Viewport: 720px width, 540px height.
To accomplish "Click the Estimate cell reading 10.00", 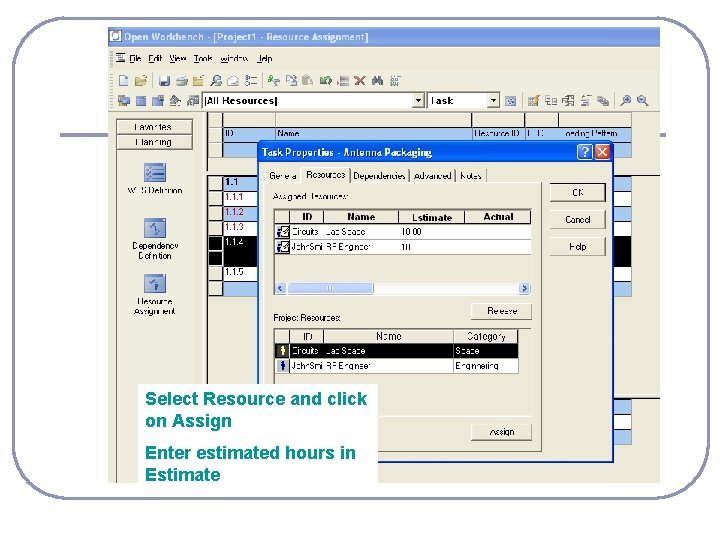I will point(431,232).
